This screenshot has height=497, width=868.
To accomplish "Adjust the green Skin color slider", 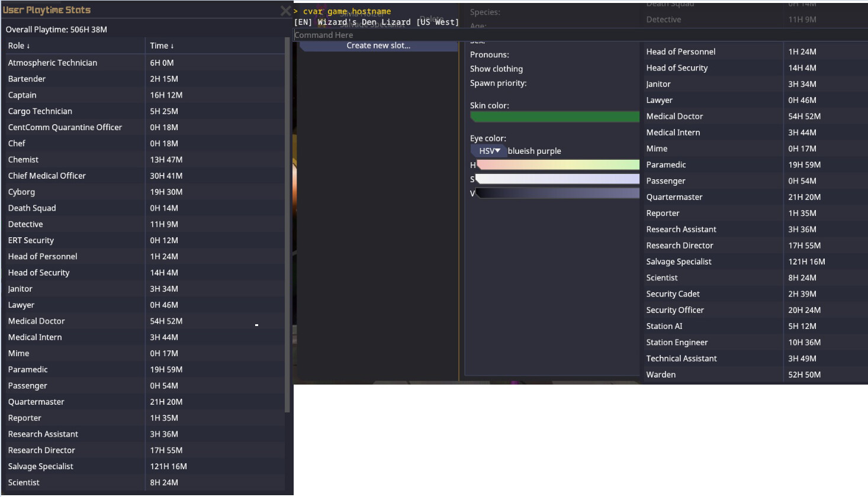I will [554, 117].
